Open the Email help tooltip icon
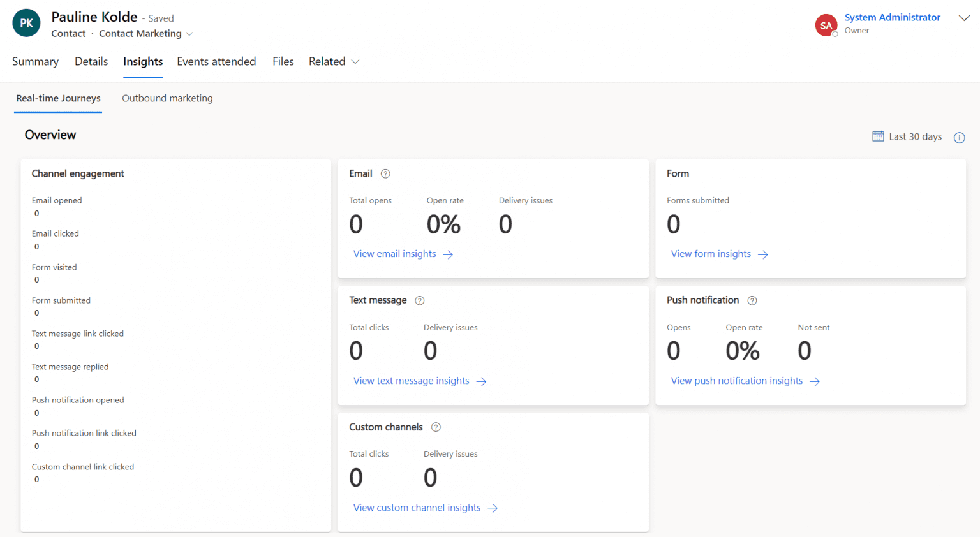 (x=385, y=173)
